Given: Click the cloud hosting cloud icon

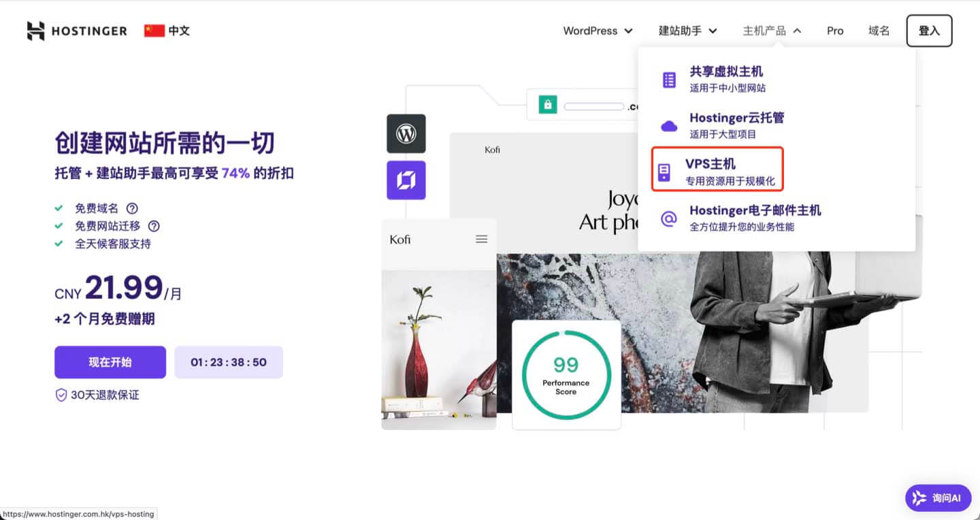Looking at the screenshot, I should pyautogui.click(x=669, y=126).
